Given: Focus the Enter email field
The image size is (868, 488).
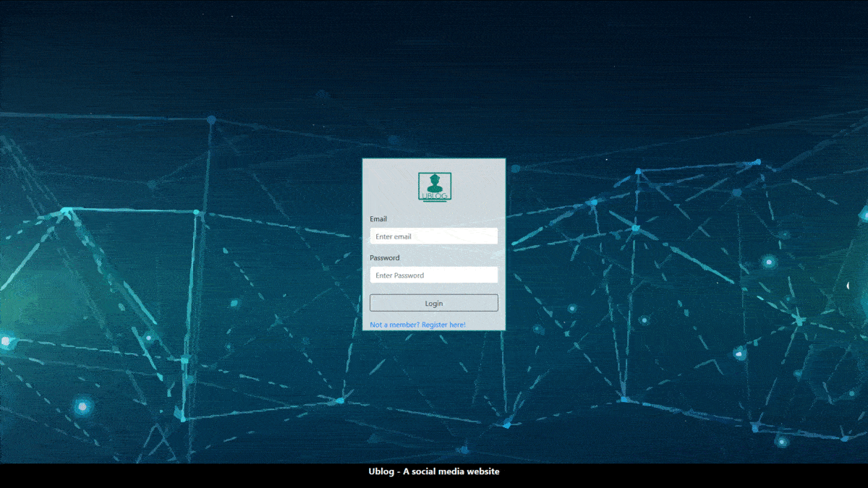Looking at the screenshot, I should point(433,236).
